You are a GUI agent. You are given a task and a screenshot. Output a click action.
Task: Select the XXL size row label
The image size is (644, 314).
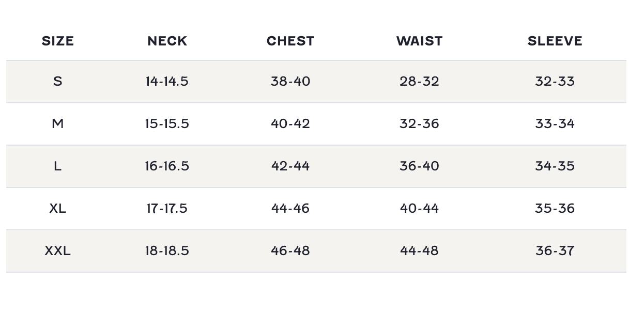click(x=58, y=251)
